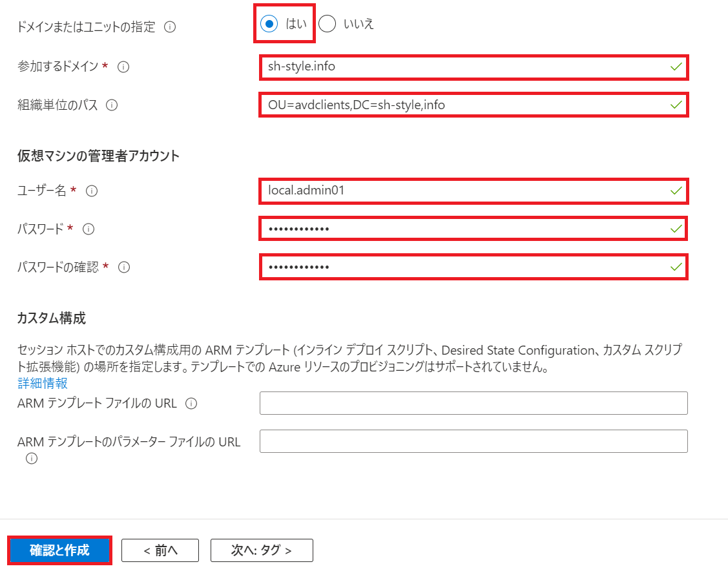This screenshot has height=573, width=728.
Task: Click info icon under ARM パラメーター ファイルの URL
Action: pos(32,459)
